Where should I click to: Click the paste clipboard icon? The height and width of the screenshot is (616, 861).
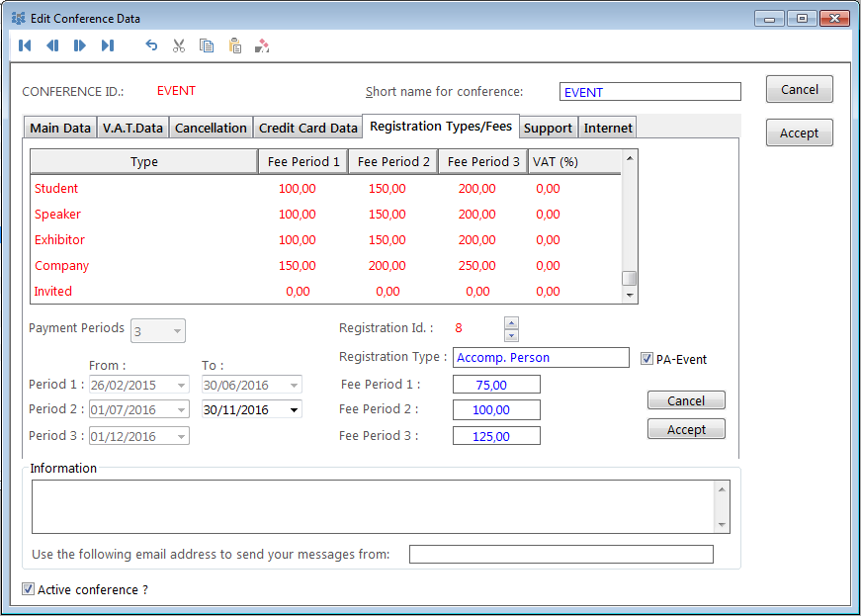[x=234, y=45]
